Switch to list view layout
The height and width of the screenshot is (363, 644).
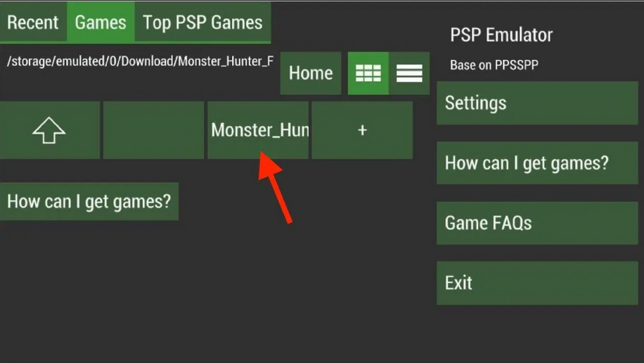(409, 73)
